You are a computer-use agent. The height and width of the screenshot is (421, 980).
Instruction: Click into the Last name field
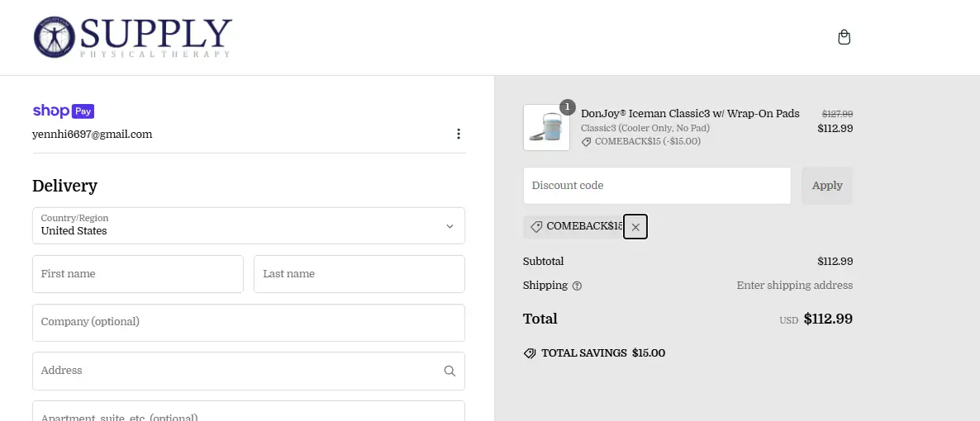coord(359,274)
